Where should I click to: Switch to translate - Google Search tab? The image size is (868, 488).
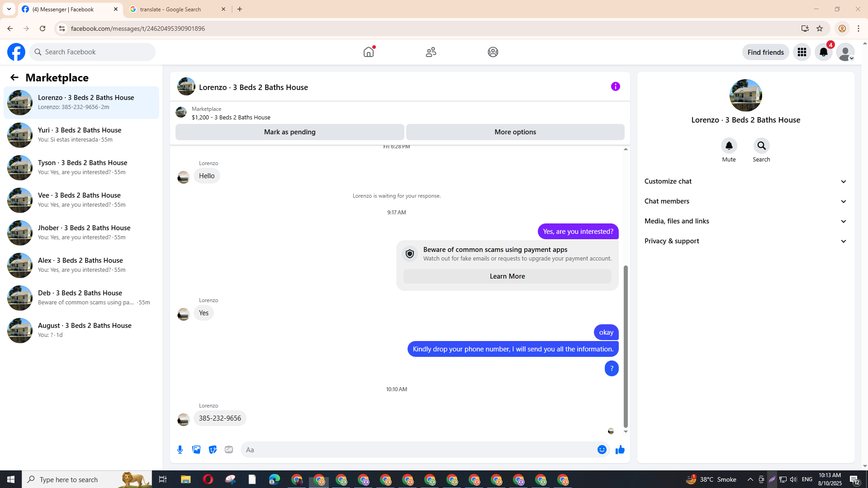coord(178,9)
